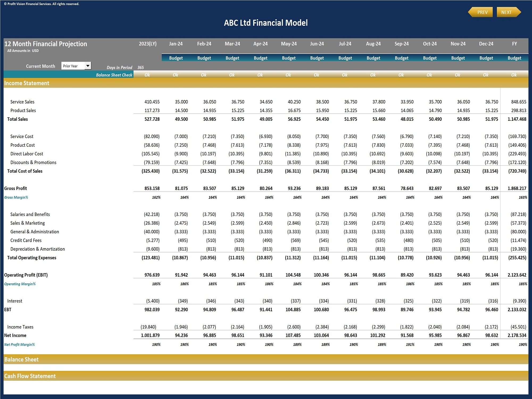
Task: Click Total Sales FY value 1.147.468
Action: [517, 119]
